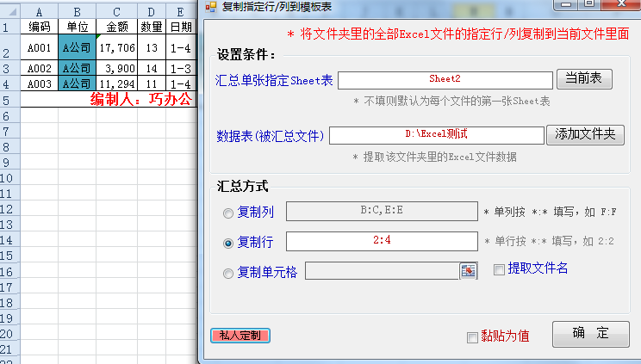Select column header C in spreadsheet
The width and height of the screenshot is (641, 364).
pos(117,11)
